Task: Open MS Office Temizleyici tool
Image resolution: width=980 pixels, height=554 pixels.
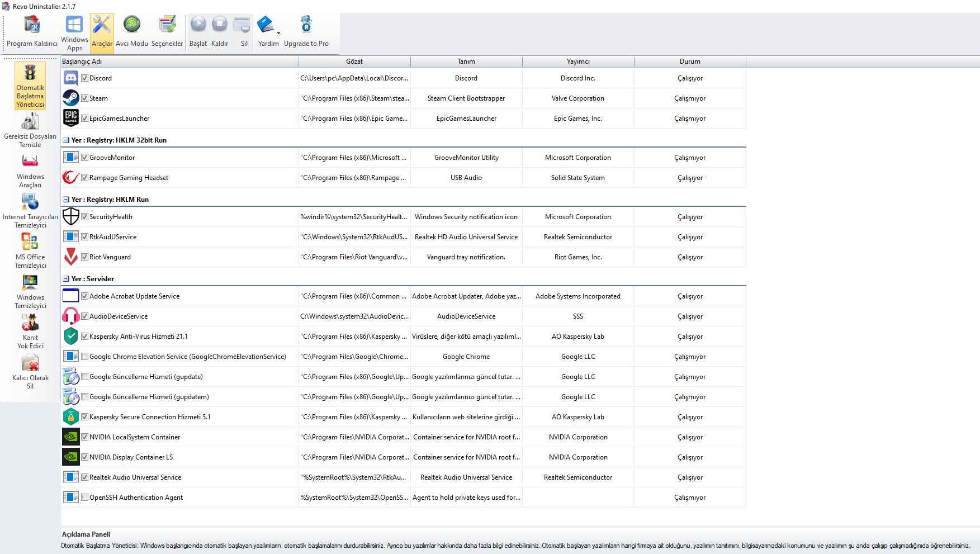Action: [x=30, y=251]
